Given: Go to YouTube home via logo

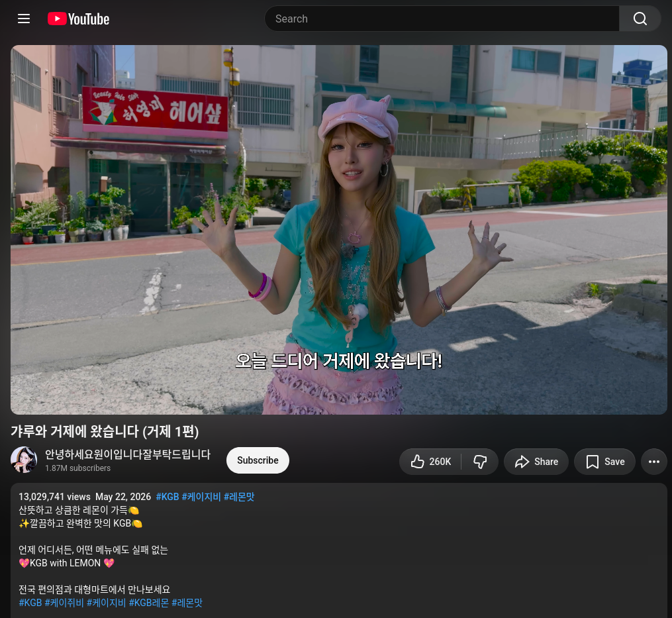Looking at the screenshot, I should point(78,19).
